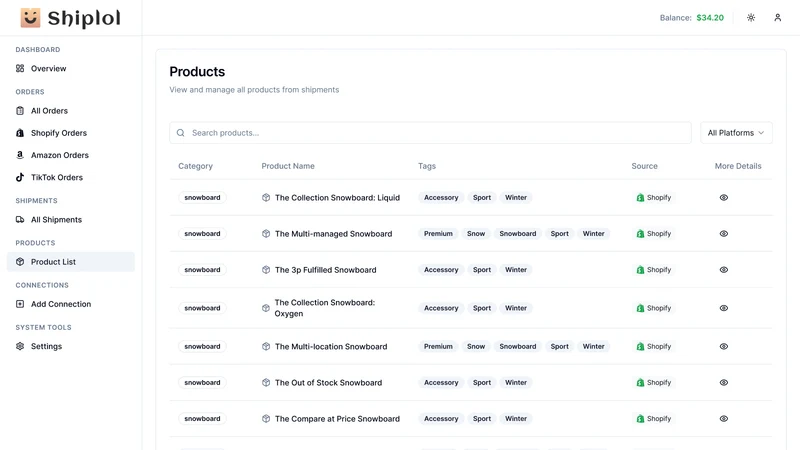Click Sport tag on Out of Stock Snowboard row
Viewport: 800px width, 450px height.
(482, 383)
